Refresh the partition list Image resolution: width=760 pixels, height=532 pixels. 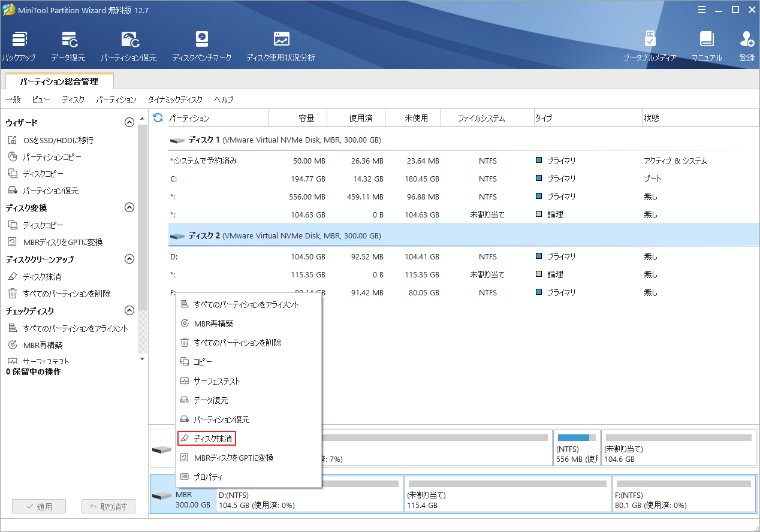158,118
